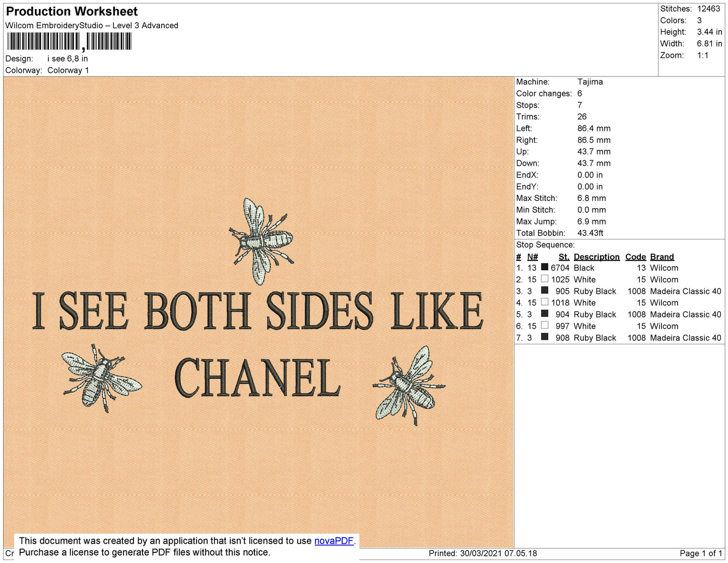Click the design name "i see 6,8 in"
728x563 pixels.
click(x=68, y=59)
